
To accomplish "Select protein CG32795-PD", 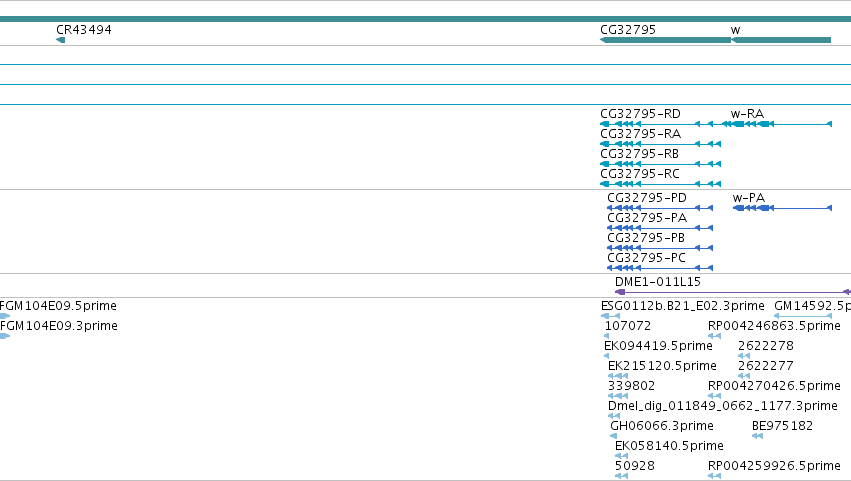I will point(660,208).
